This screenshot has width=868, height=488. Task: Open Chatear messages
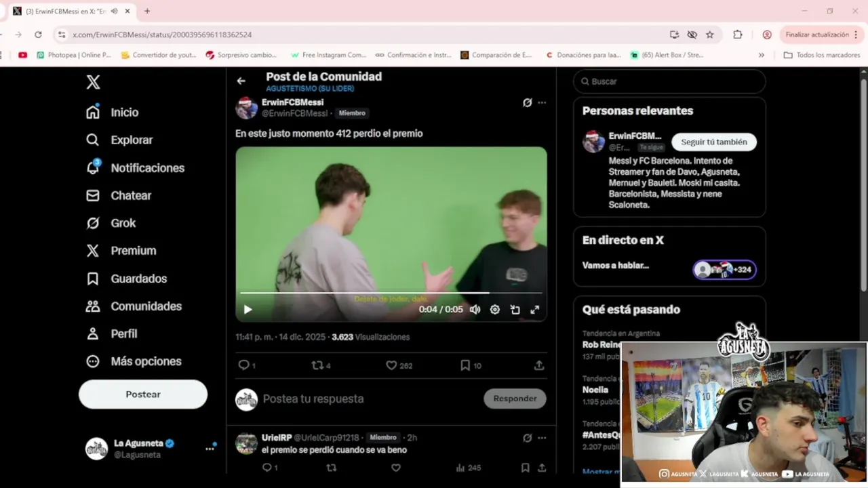[x=119, y=196]
